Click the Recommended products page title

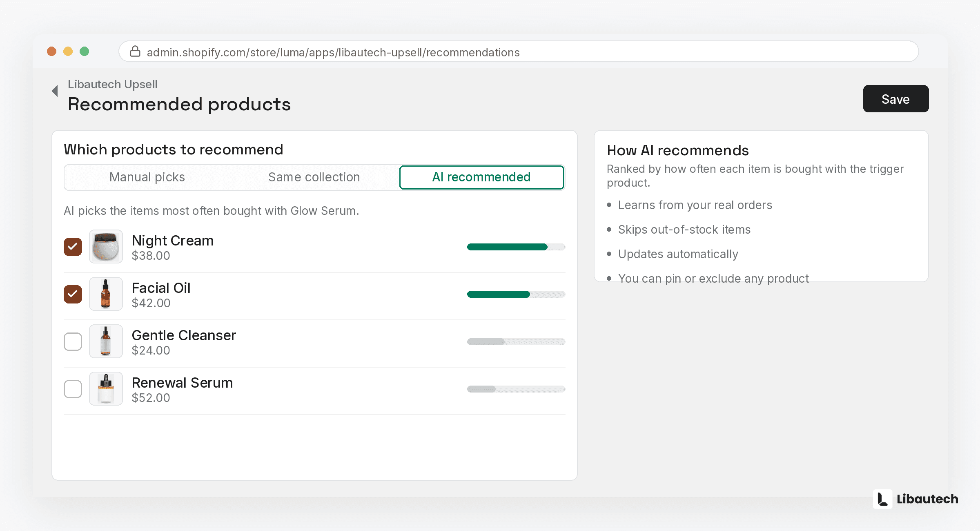(x=179, y=105)
